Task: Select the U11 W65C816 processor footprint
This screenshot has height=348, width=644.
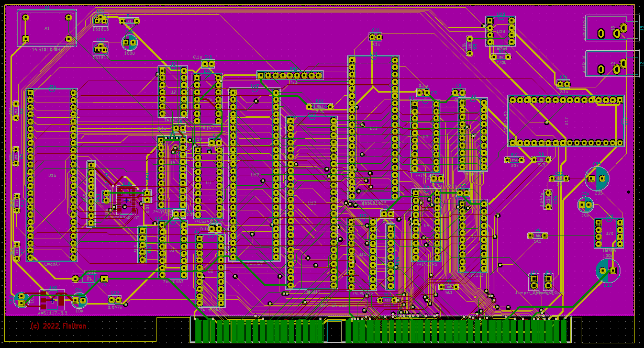Action: 373,128
